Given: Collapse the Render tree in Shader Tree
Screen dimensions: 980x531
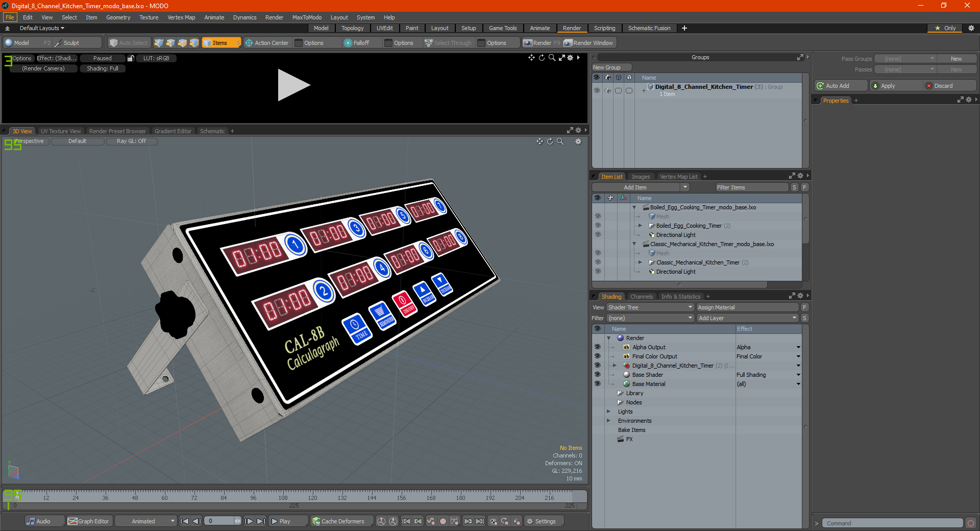Looking at the screenshot, I should (x=608, y=338).
